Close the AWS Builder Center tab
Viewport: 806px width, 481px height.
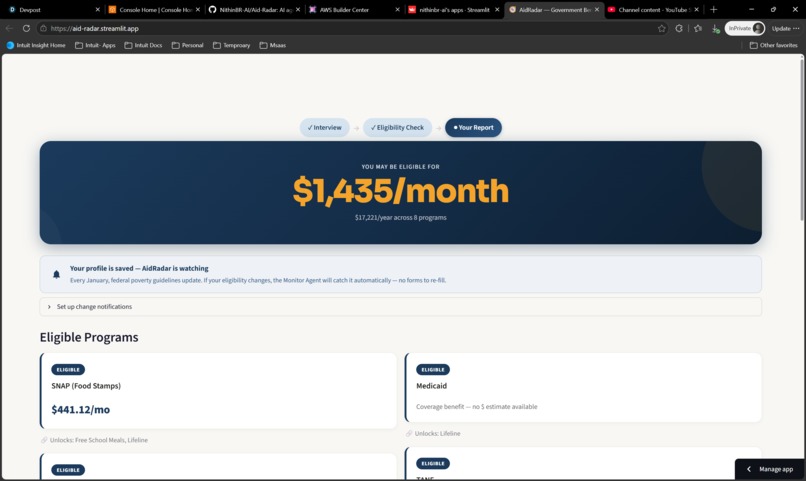397,10
